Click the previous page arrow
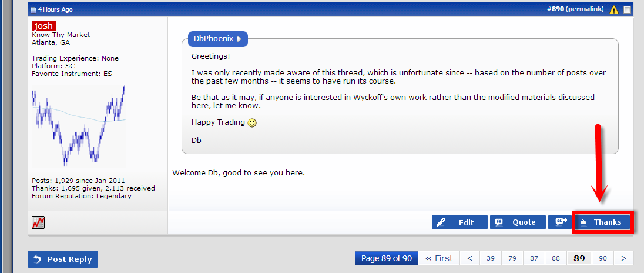 (470, 258)
